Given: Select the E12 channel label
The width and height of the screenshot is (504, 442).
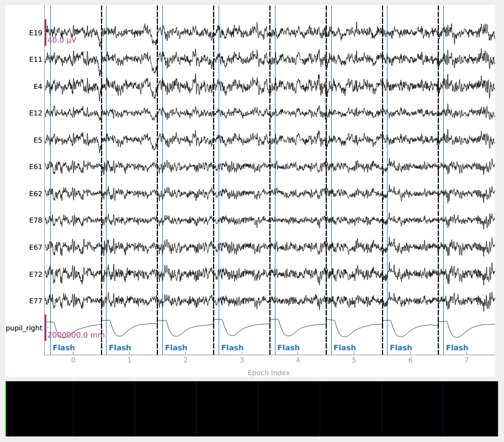Looking at the screenshot, I should (35, 113).
